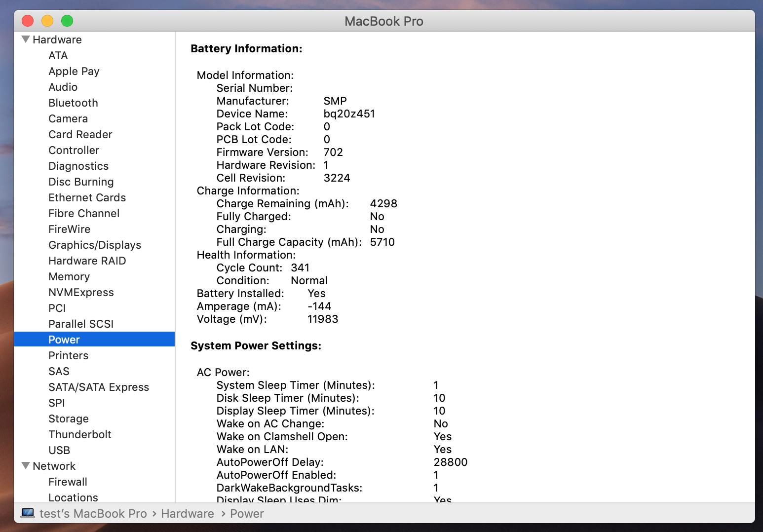Click Cycle Count value 341
This screenshot has height=532, width=763.
pyautogui.click(x=300, y=267)
